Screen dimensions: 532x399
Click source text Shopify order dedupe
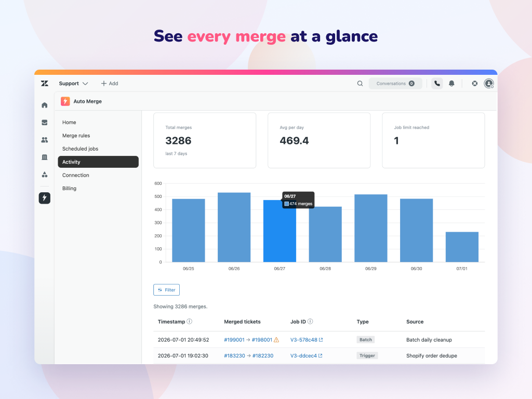[x=432, y=355]
